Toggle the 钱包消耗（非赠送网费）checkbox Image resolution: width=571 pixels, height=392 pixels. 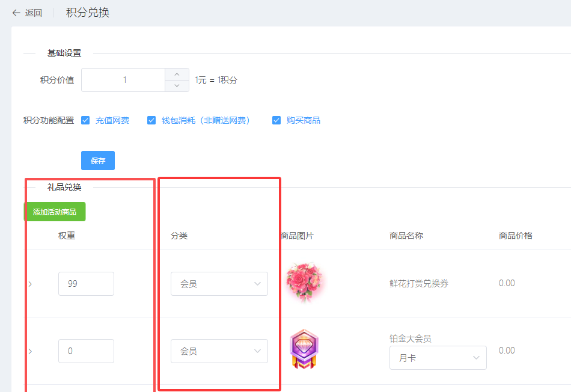click(x=151, y=120)
